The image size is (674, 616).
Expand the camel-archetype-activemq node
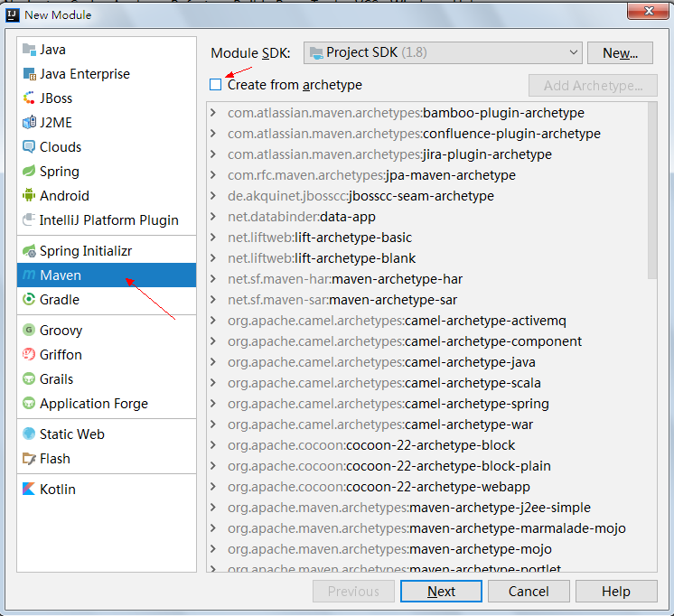click(213, 321)
